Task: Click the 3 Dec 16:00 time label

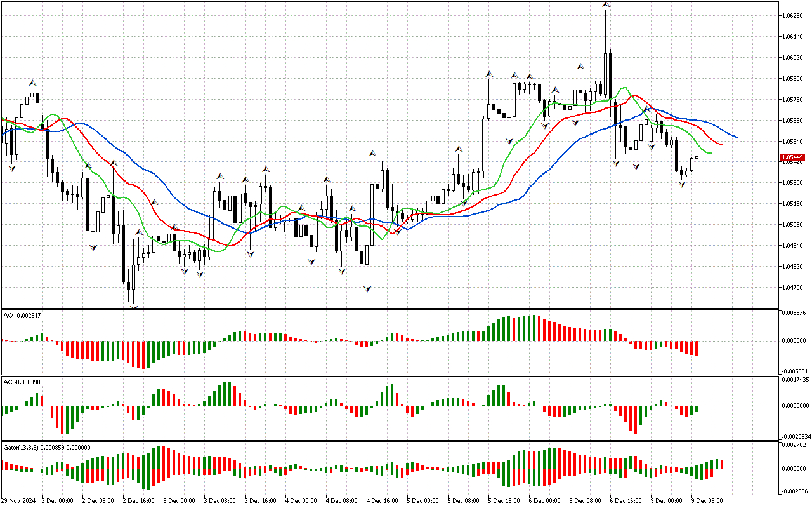Action: click(x=261, y=501)
